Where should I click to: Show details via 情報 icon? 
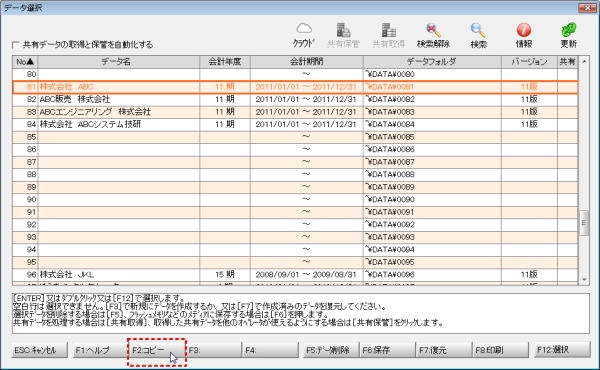click(x=523, y=35)
